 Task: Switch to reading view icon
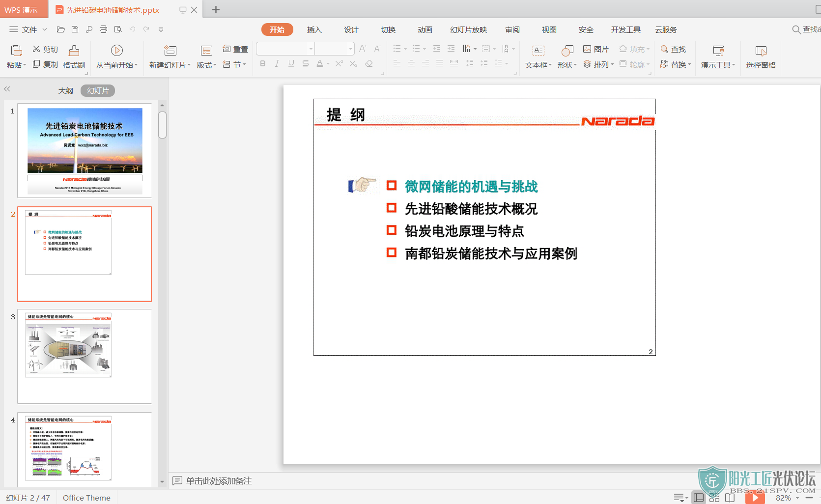[x=730, y=498]
